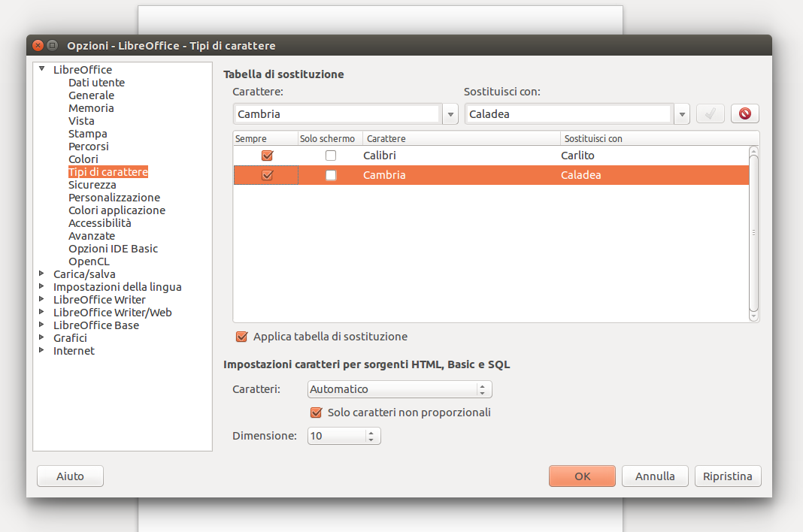Expand the Carica/salva tree node

coord(42,274)
